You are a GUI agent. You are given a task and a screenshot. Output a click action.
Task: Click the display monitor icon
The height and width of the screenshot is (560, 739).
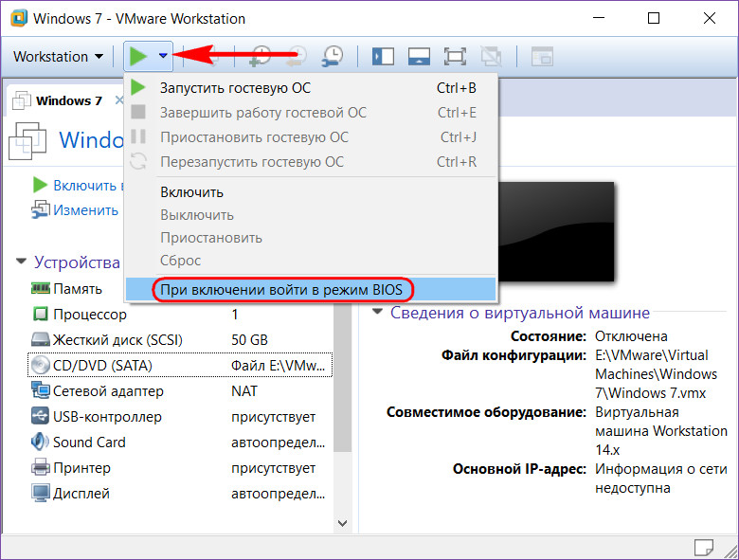click(x=41, y=493)
